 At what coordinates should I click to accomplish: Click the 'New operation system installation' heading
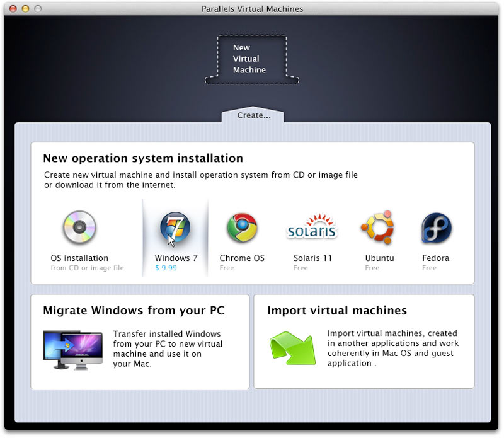(x=143, y=158)
